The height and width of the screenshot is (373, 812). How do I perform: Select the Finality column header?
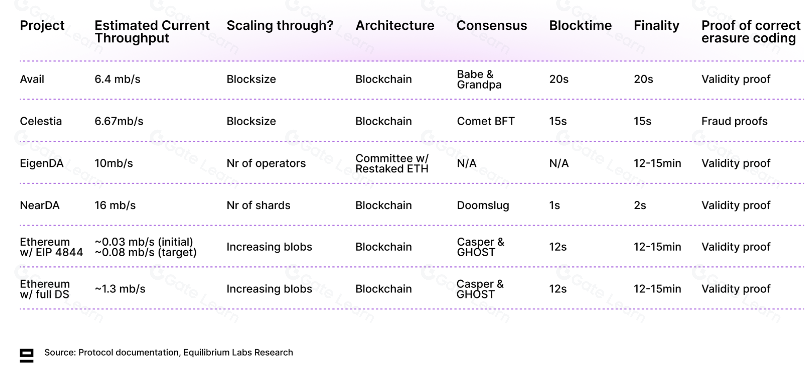point(656,25)
